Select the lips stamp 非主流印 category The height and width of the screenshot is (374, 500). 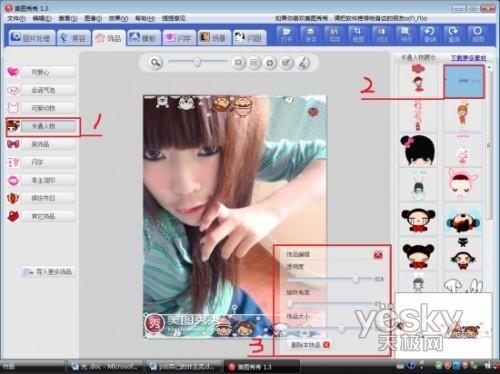pyautogui.click(x=41, y=180)
